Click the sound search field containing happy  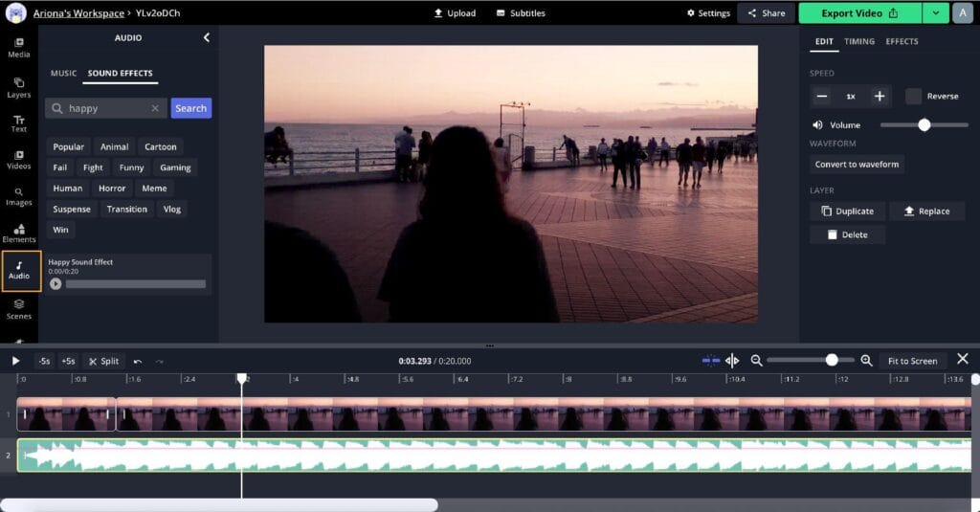pyautogui.click(x=106, y=108)
